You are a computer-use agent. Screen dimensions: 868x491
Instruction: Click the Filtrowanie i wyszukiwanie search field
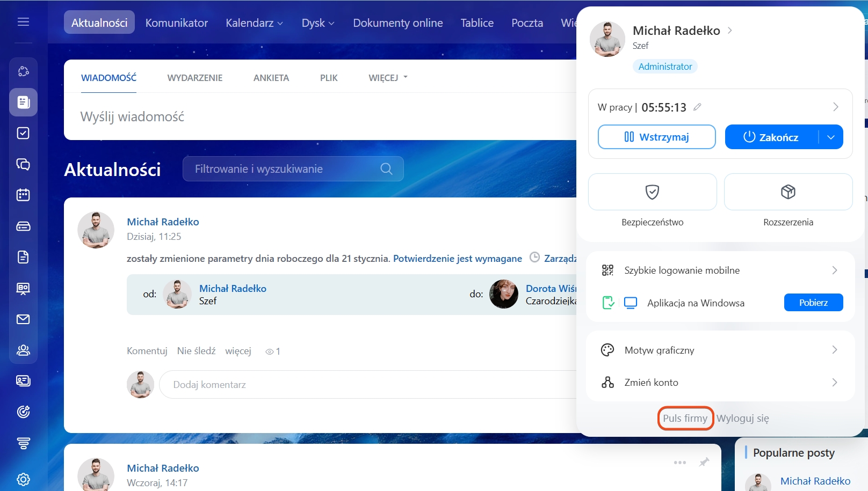click(285, 169)
